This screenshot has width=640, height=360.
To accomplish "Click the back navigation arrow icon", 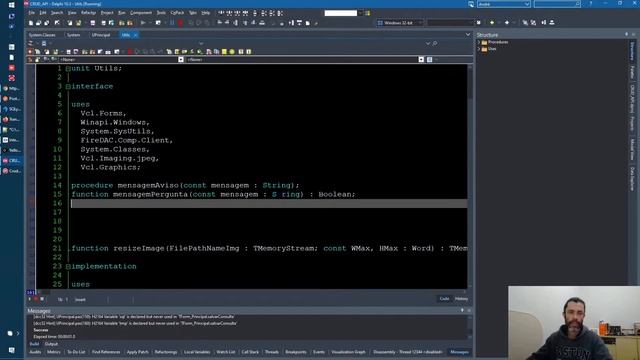I will pos(492,23).
